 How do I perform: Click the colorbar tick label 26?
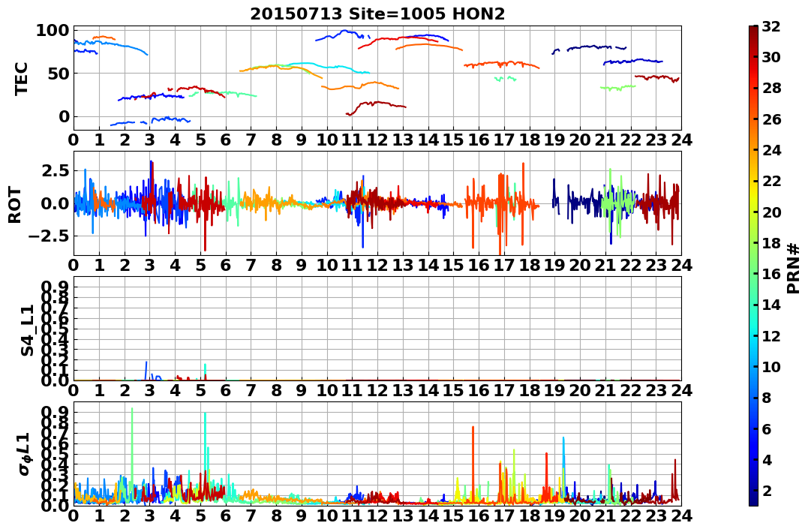point(771,119)
